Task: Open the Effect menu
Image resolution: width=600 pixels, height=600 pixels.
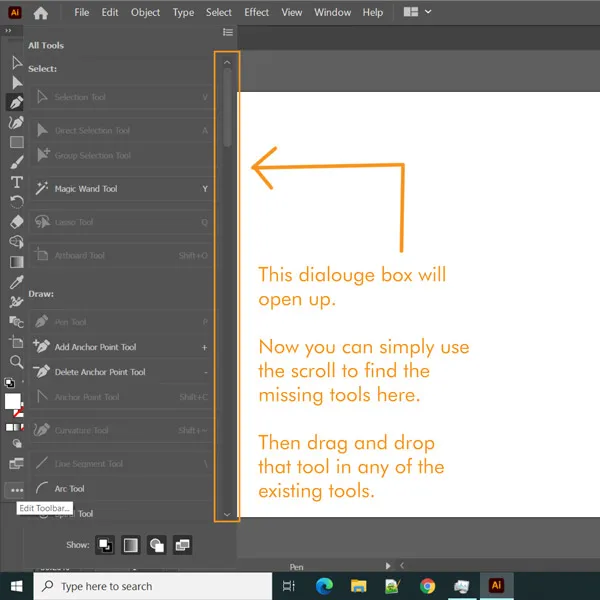Action: pos(257,12)
